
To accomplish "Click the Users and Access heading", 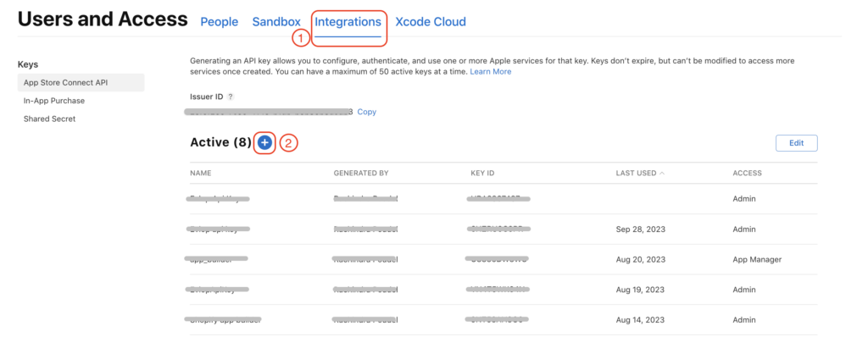I will pyautogui.click(x=103, y=19).
